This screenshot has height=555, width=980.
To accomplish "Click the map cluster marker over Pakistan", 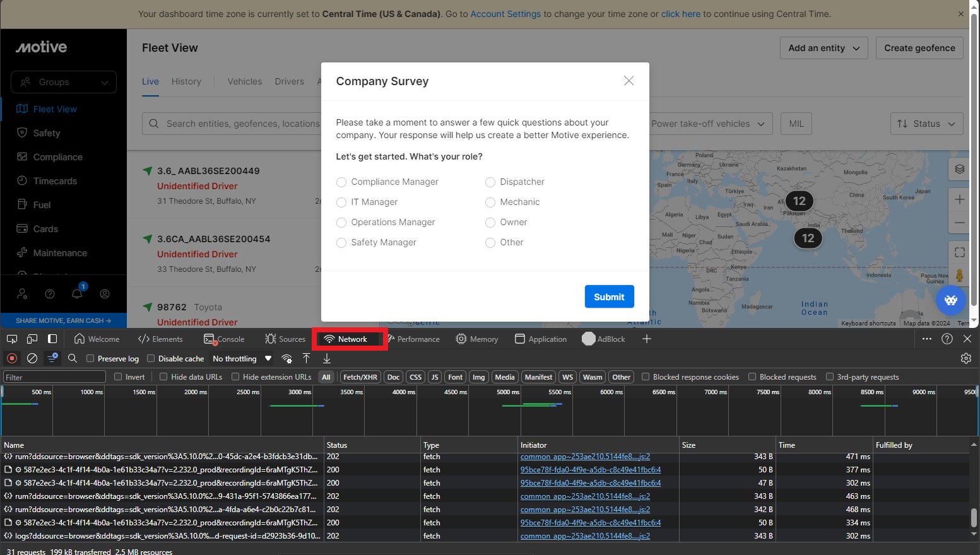I will click(x=799, y=201).
